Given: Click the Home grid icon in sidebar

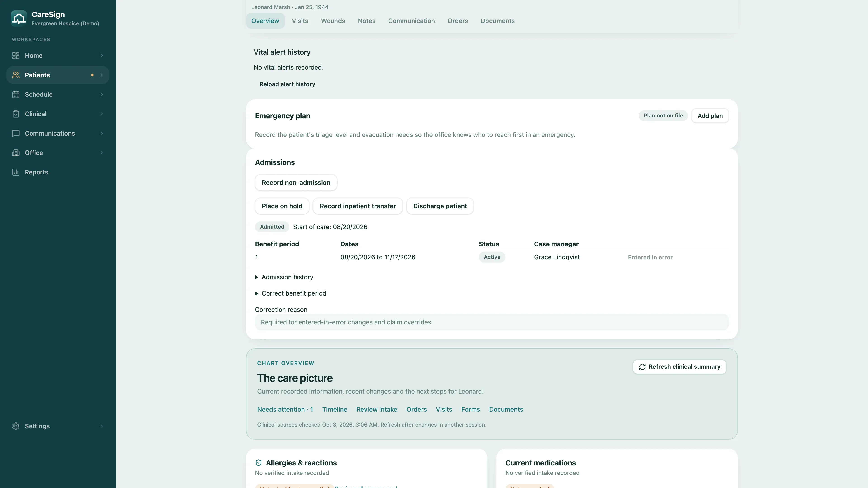Looking at the screenshot, I should click(16, 56).
